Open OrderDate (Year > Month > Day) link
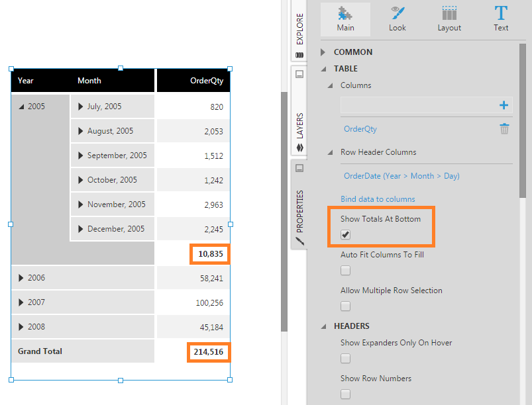The image size is (532, 405). pos(401,176)
